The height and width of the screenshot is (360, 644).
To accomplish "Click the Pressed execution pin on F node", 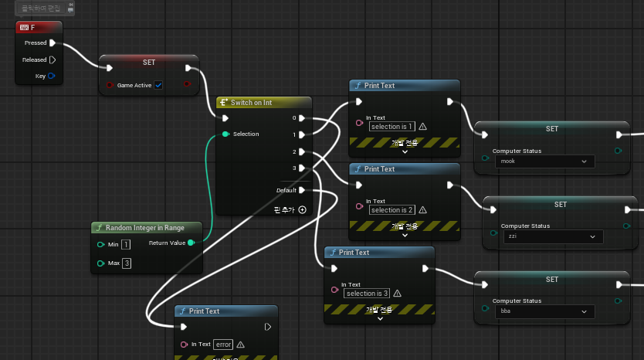I will (x=53, y=42).
